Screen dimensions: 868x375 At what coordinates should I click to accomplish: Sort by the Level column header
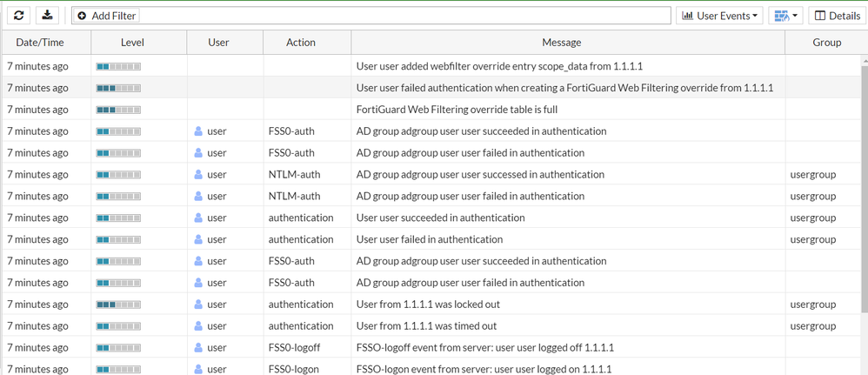click(132, 42)
